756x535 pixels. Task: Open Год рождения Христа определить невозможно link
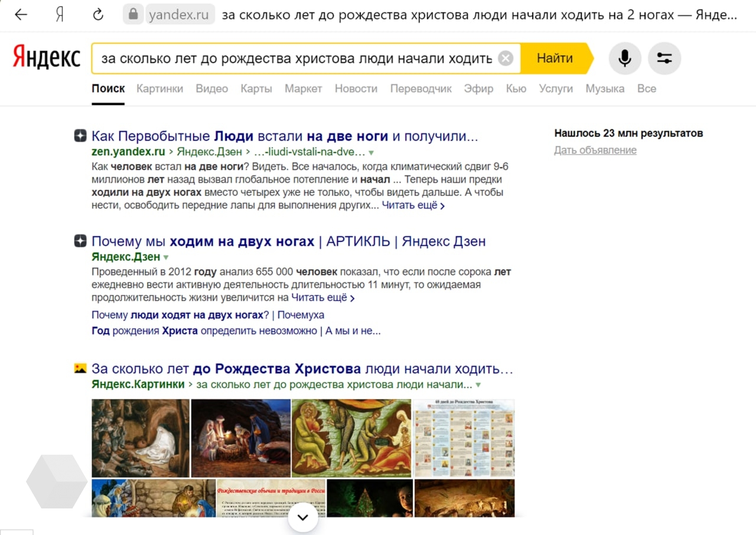click(x=236, y=331)
